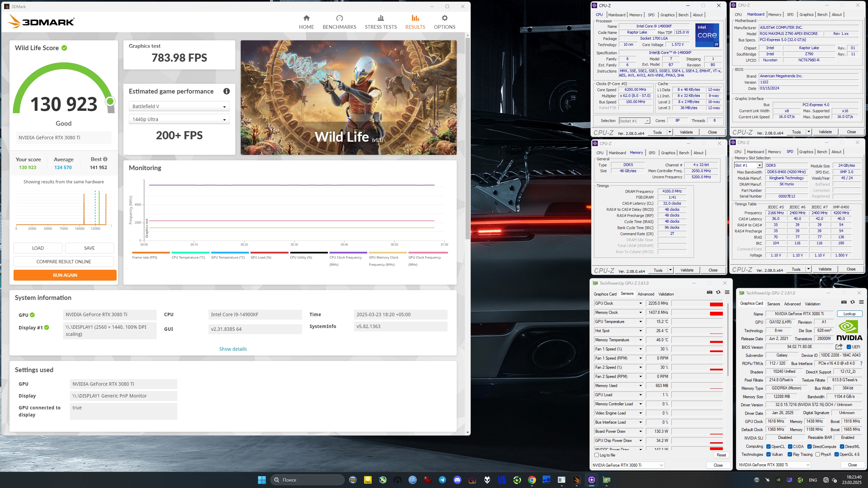Screen dimensions: 868x488
Task: Toggle DirectML checkbox in GPU-Z
Action: [x=842, y=447]
